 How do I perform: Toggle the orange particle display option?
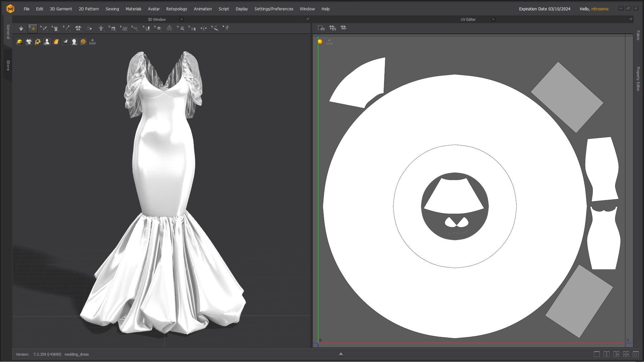[38, 42]
